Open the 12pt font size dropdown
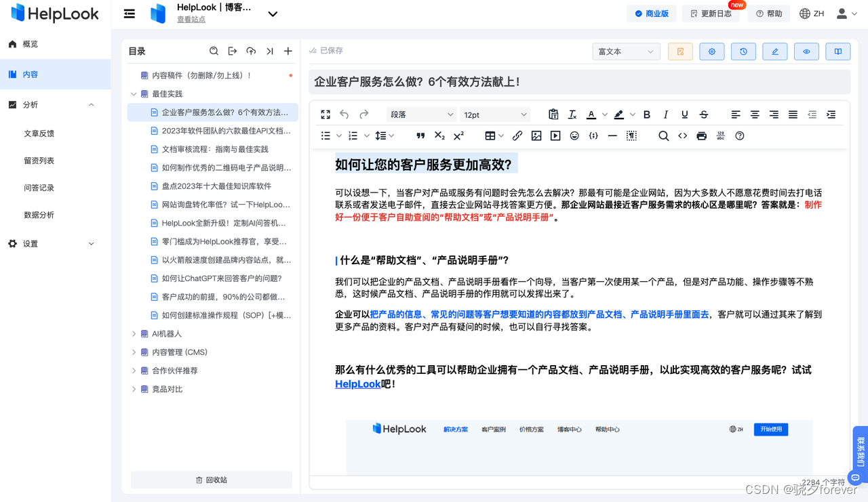Screen dimensions: 868x502 pos(494,114)
